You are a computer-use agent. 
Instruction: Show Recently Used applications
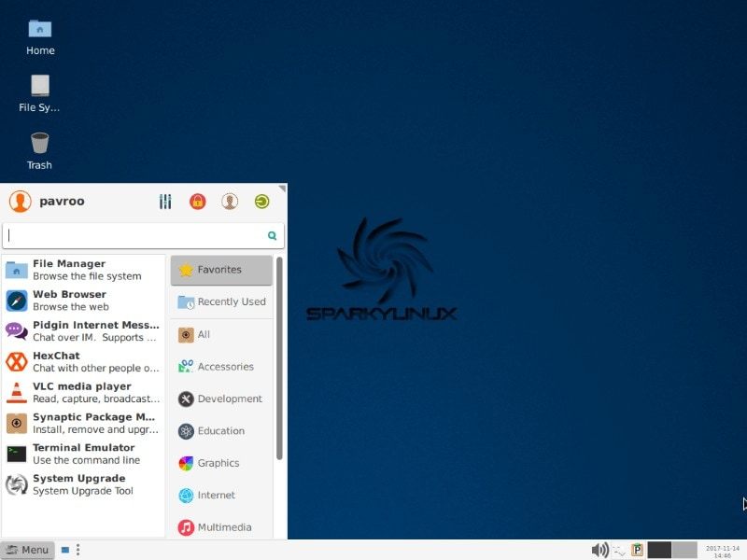(x=221, y=302)
